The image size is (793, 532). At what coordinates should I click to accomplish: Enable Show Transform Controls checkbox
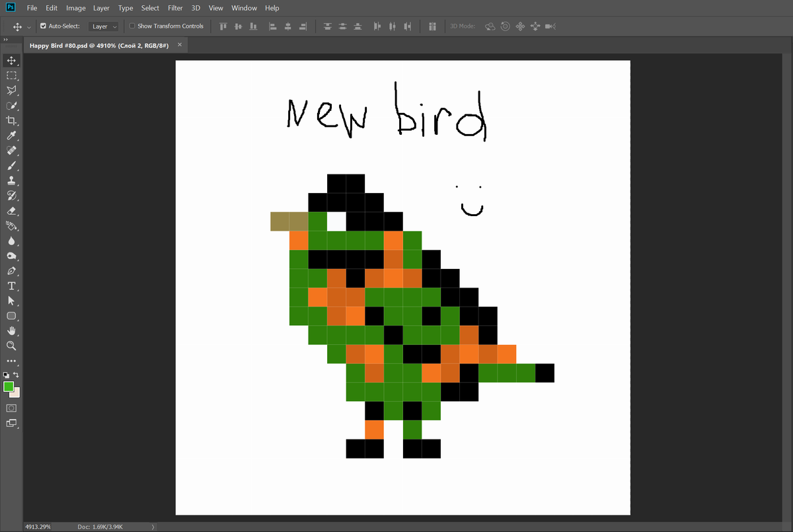click(x=132, y=26)
